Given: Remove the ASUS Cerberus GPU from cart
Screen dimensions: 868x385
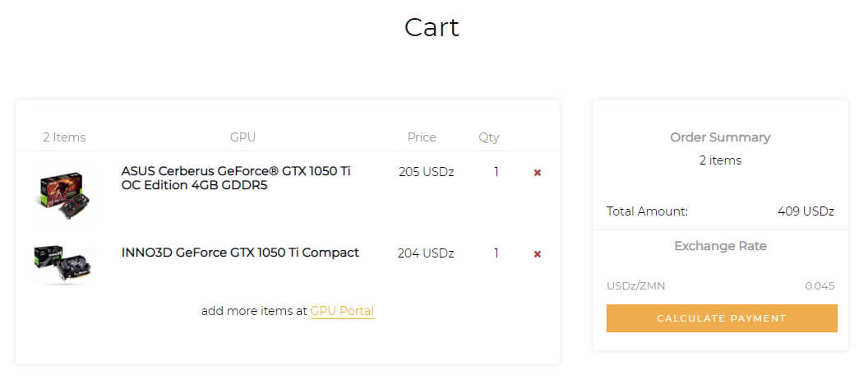Looking at the screenshot, I should click(x=537, y=173).
